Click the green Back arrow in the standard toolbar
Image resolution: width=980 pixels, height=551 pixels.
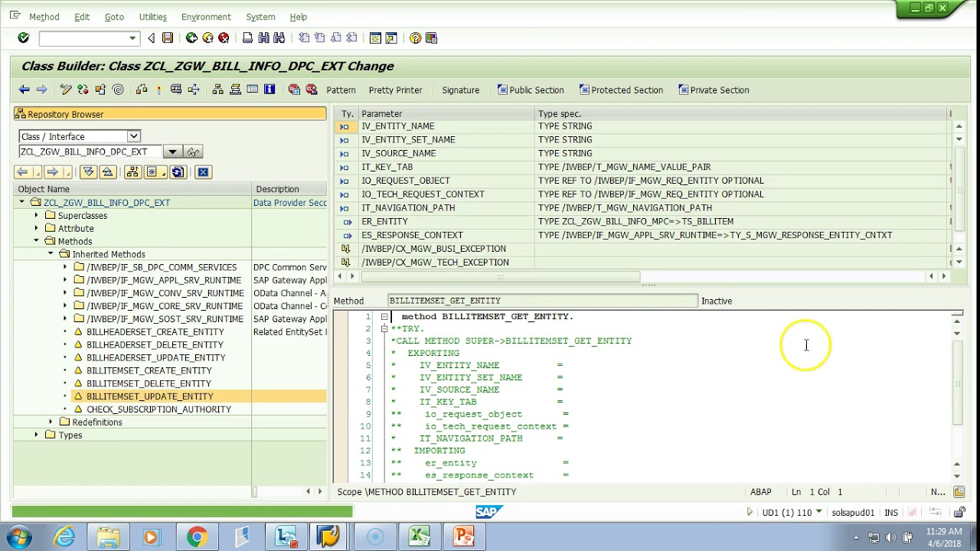click(x=191, y=37)
